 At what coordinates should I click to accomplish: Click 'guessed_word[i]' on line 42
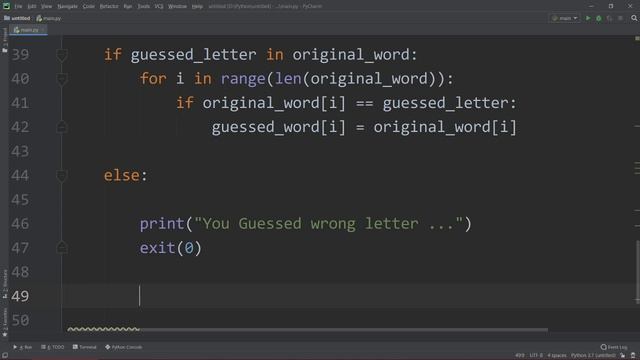click(x=279, y=127)
